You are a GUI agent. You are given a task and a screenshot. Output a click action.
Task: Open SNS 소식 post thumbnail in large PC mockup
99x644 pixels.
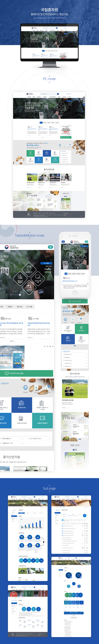click(x=66, y=203)
